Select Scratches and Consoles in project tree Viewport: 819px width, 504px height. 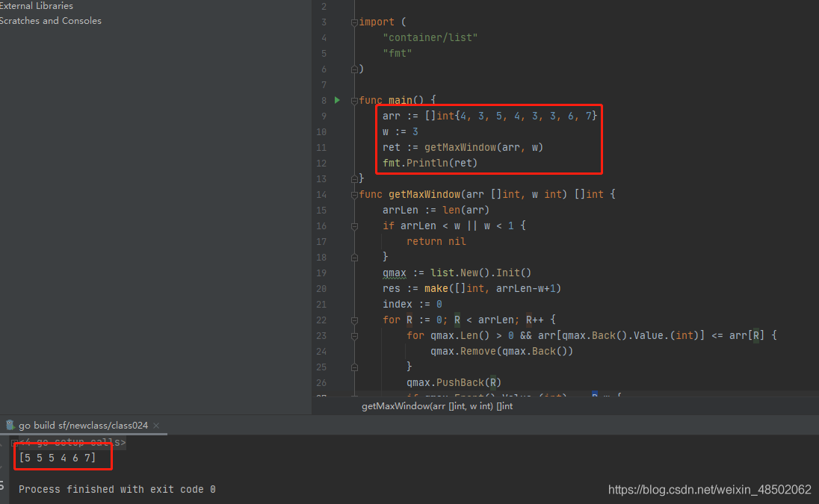[x=51, y=21]
